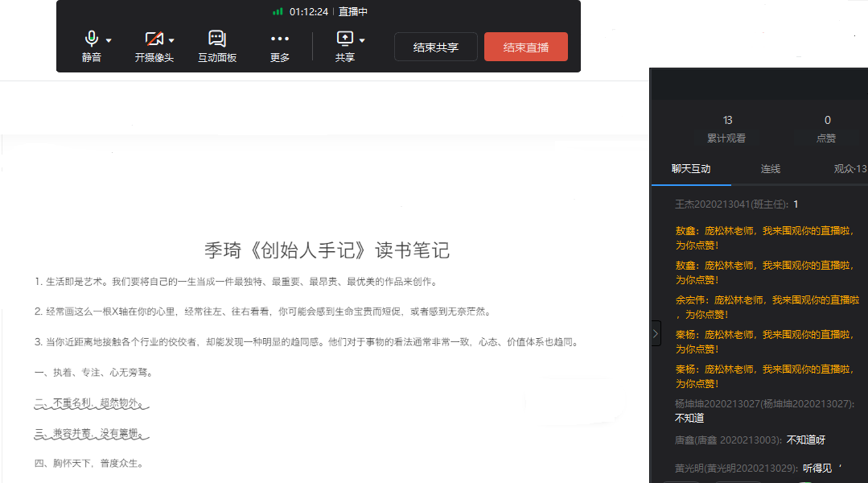Viewport: 868px width, 483px height.
Task: Click the 共享 screen share icon
Action: click(x=344, y=39)
